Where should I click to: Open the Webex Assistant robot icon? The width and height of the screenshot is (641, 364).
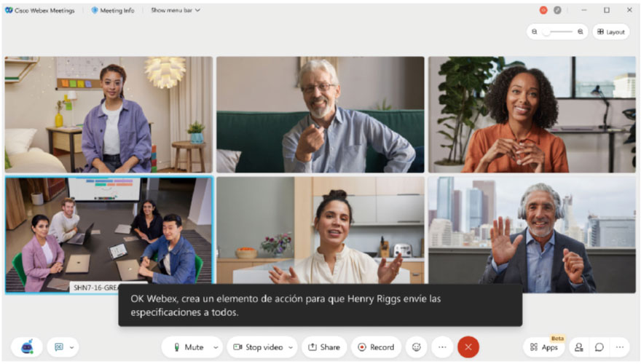[x=26, y=347]
